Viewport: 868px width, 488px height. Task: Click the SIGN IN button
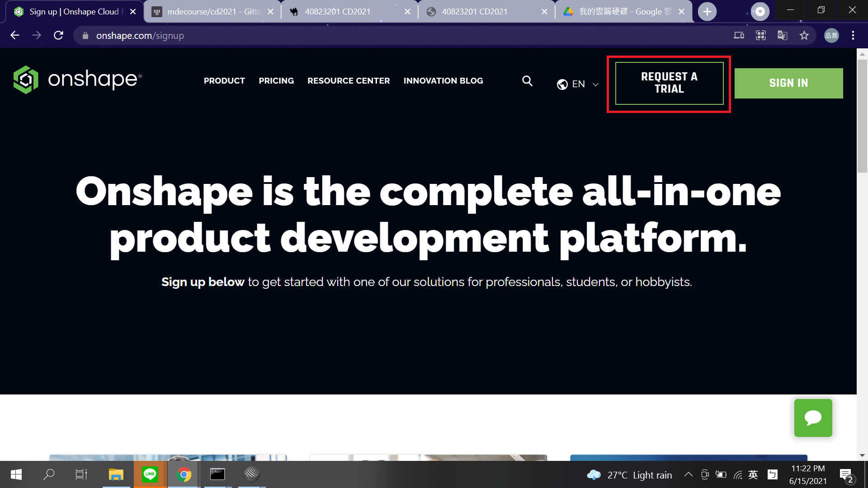tap(788, 83)
